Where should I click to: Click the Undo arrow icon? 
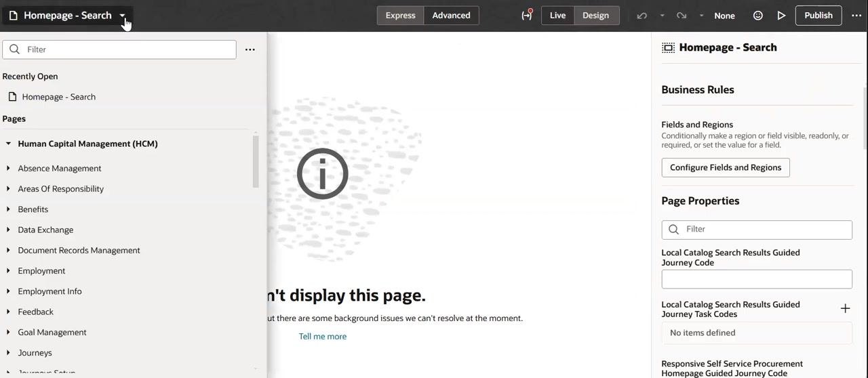coord(642,16)
